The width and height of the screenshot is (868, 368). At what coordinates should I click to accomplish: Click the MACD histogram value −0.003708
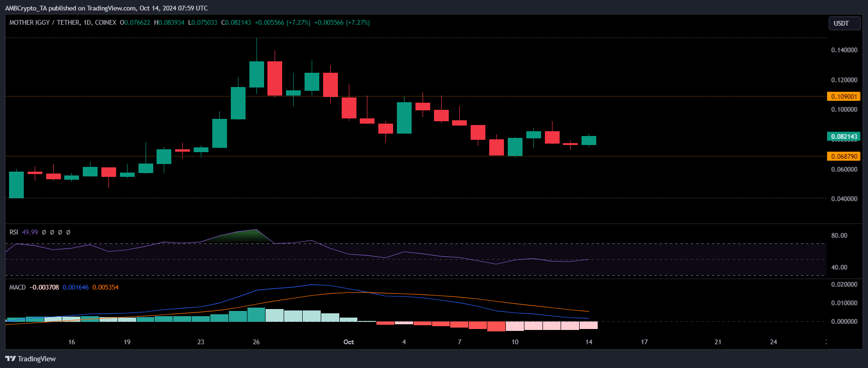point(44,287)
